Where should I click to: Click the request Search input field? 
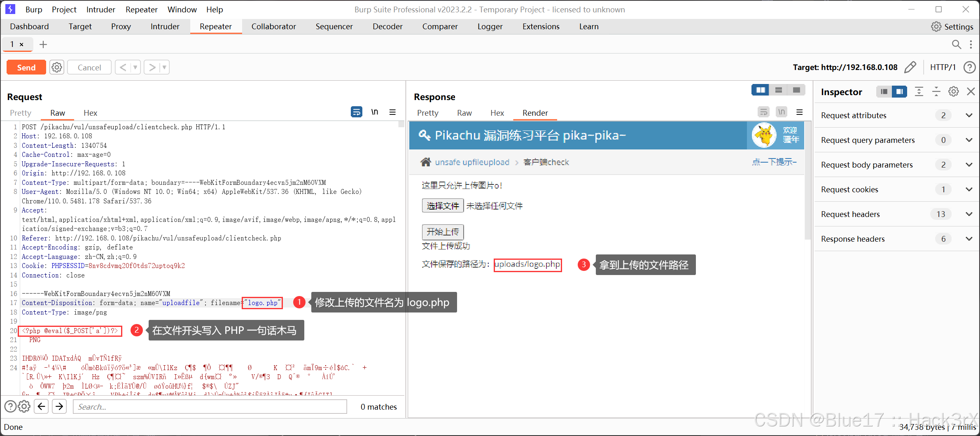click(210, 406)
